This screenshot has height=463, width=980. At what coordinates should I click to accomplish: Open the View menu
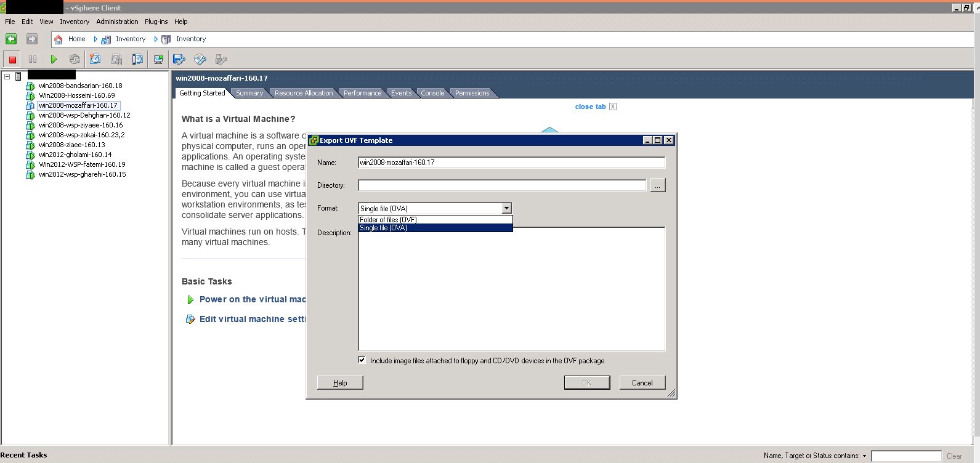(46, 22)
